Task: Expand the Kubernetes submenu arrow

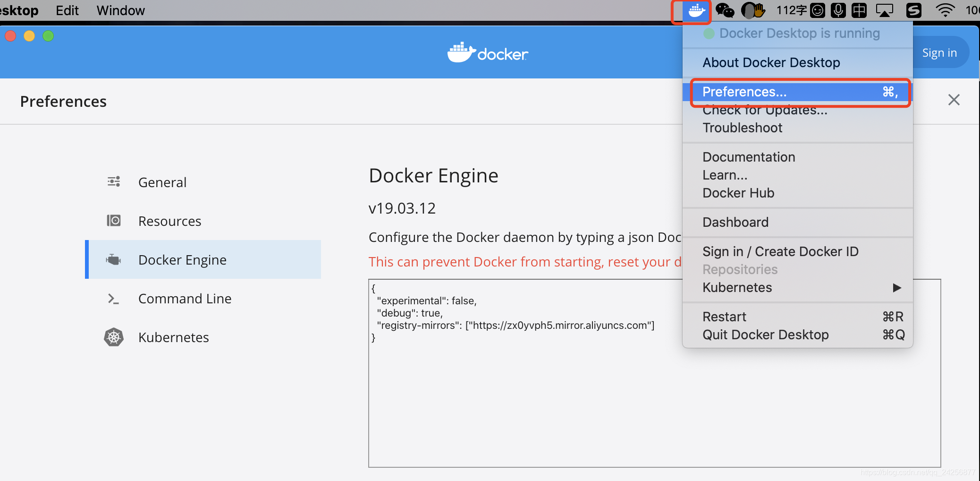Action: pyautogui.click(x=897, y=287)
